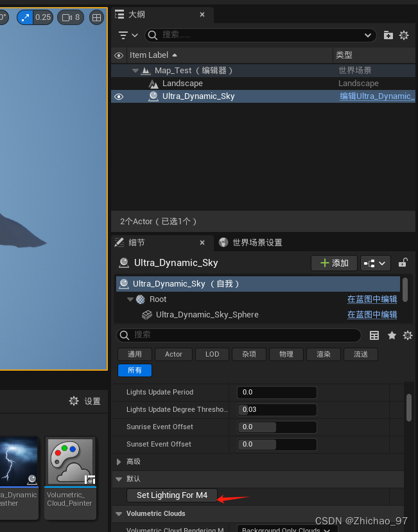This screenshot has width=418, height=532.
Task: Click details panel 搜索 field
Action: click(239, 335)
